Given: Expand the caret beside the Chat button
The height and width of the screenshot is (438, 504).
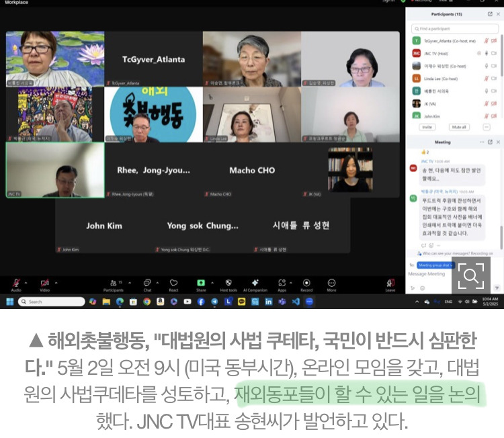Looking at the screenshot, I should pyautogui.click(x=157, y=283).
